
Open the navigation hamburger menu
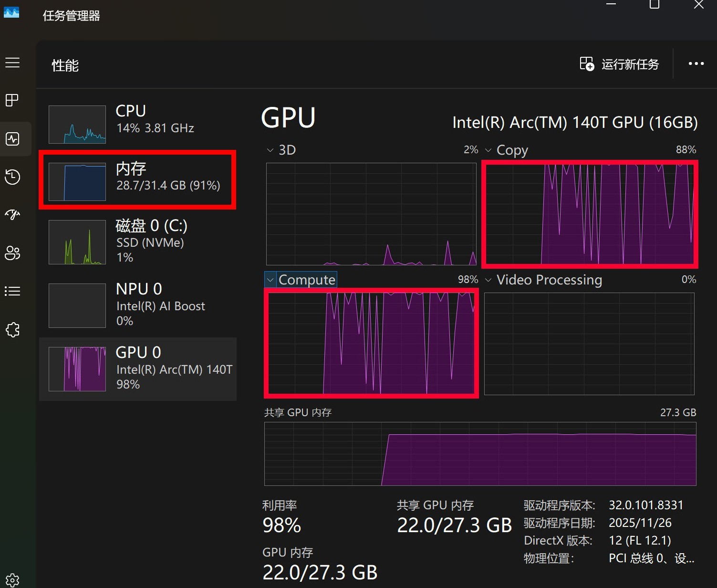12,63
